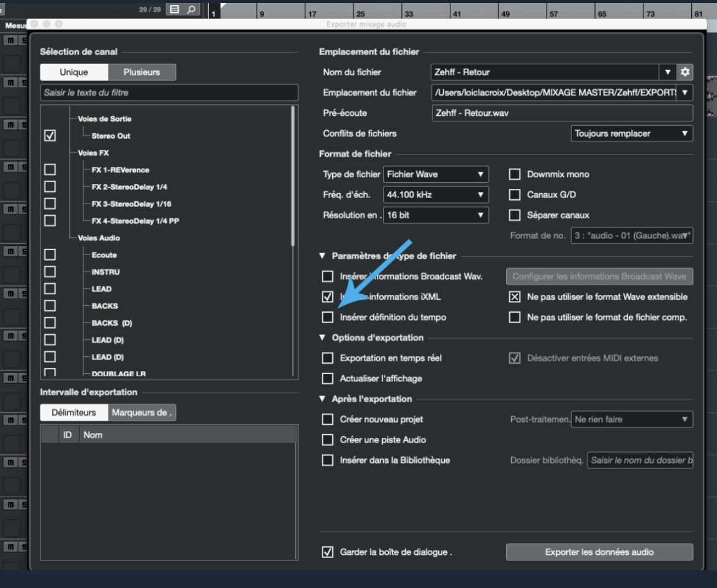
Task: Open the file name dropdown arrow beside Zehff - Retour
Action: (667, 72)
